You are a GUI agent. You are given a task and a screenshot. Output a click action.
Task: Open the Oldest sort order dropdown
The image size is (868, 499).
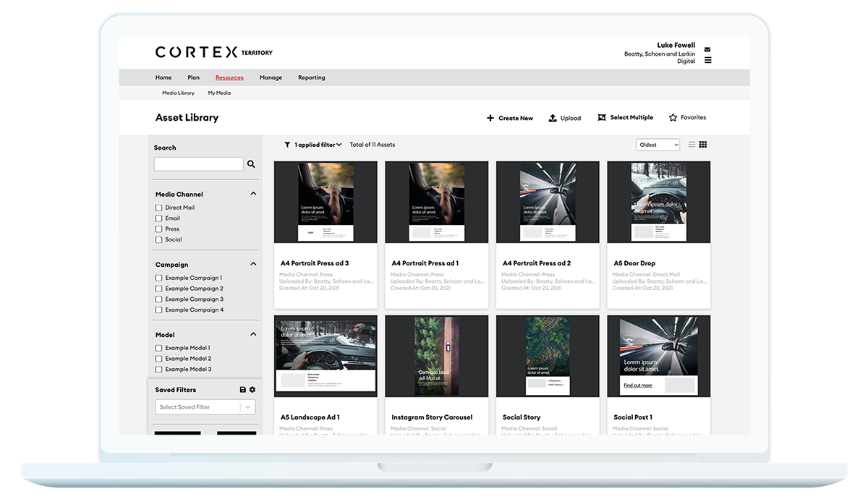658,145
